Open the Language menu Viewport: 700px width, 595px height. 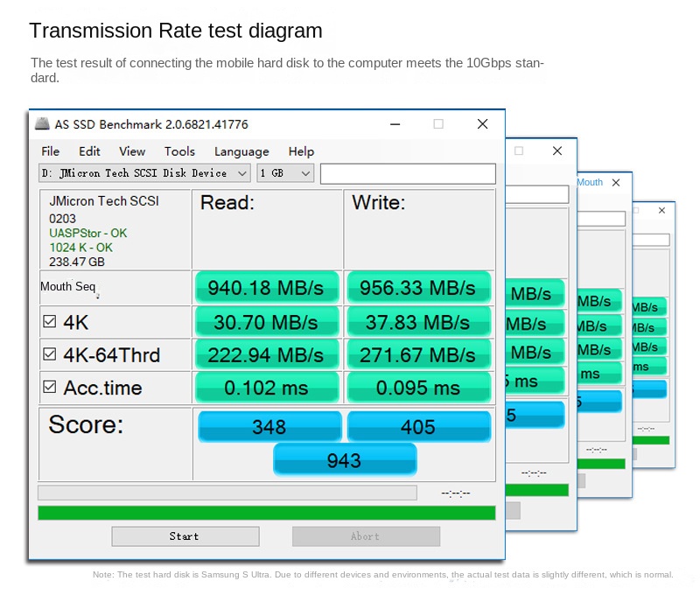(x=241, y=151)
